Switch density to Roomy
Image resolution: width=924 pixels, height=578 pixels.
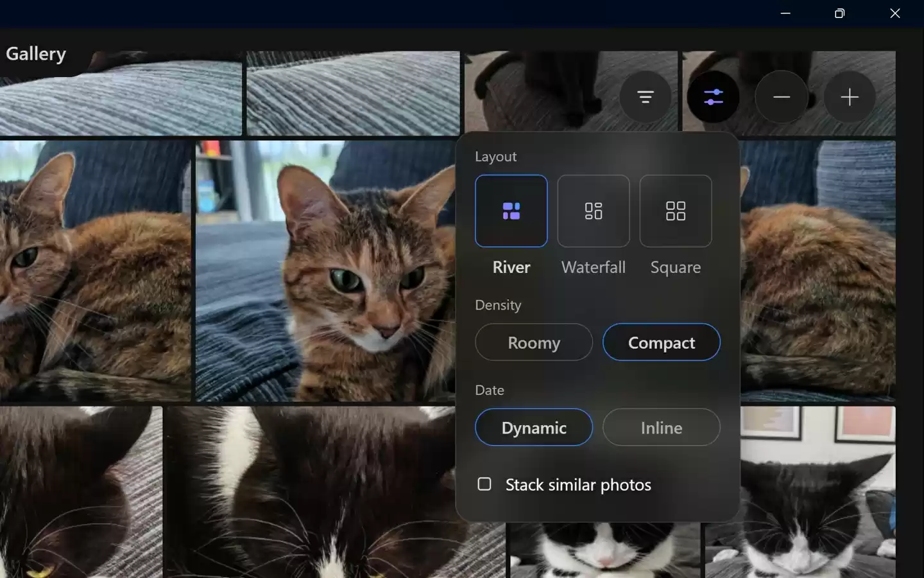pos(533,342)
